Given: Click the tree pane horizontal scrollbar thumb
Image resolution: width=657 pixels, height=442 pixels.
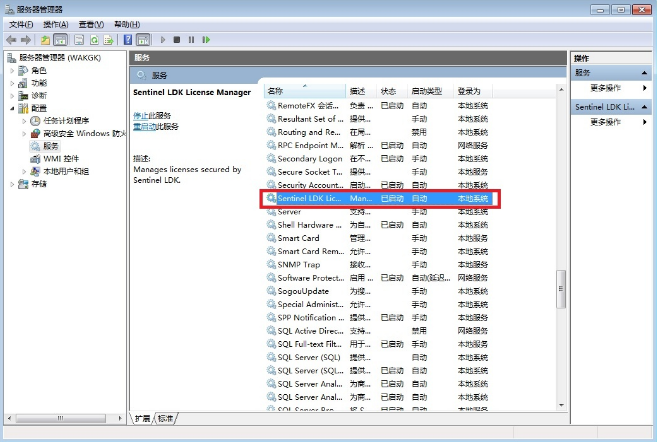Looking at the screenshot, I should click(x=61, y=418).
